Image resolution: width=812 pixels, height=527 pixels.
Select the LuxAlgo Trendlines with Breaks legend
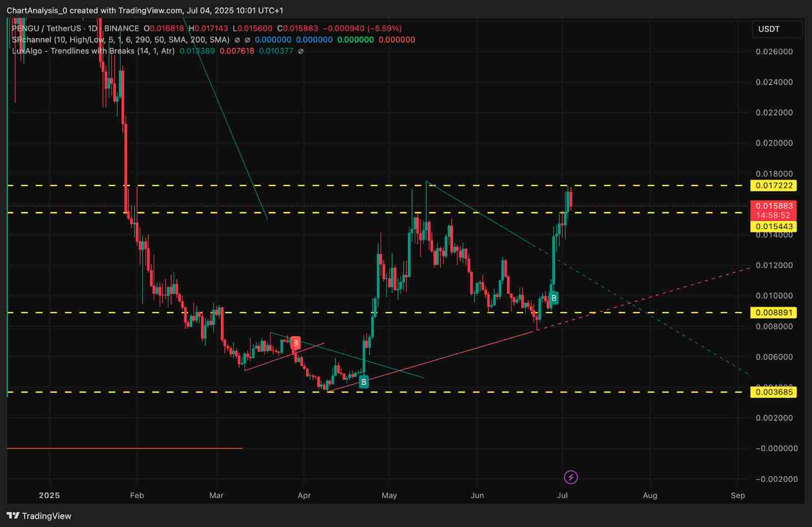tap(93, 51)
